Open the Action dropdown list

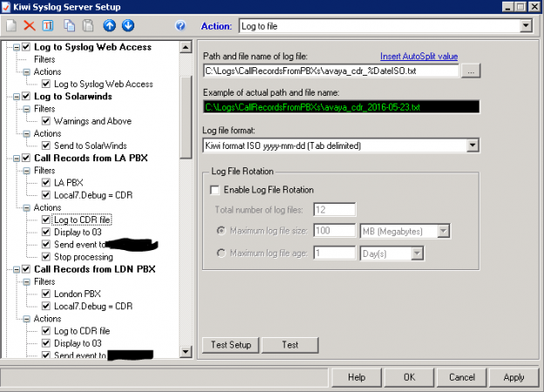tap(525, 26)
